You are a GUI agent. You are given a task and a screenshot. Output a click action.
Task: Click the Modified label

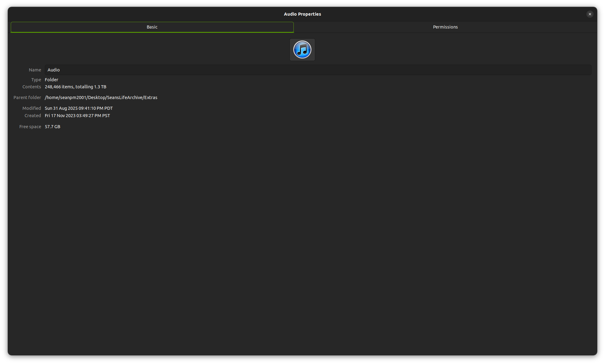coord(32,108)
